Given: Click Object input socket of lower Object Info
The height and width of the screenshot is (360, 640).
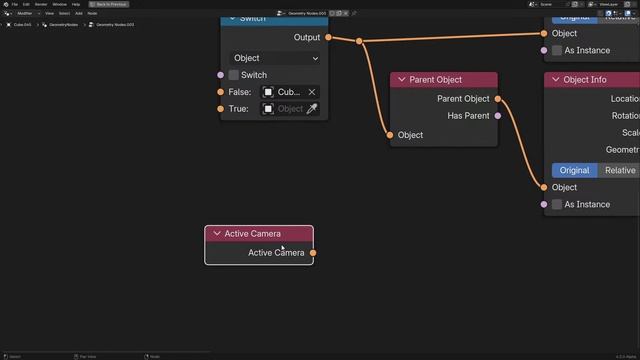Looking at the screenshot, I should point(544,187).
